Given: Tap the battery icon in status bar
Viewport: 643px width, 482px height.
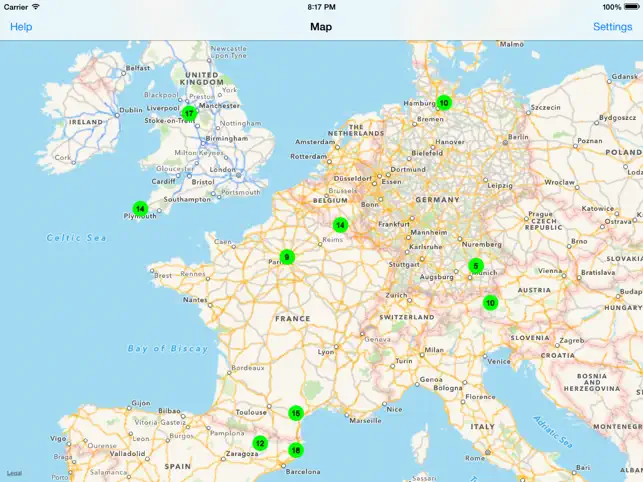Looking at the screenshot, I should pos(632,7).
